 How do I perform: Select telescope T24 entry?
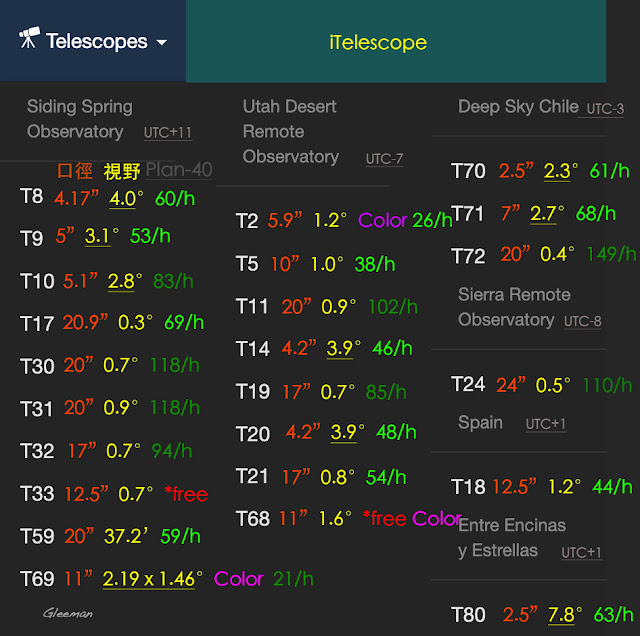(468, 384)
